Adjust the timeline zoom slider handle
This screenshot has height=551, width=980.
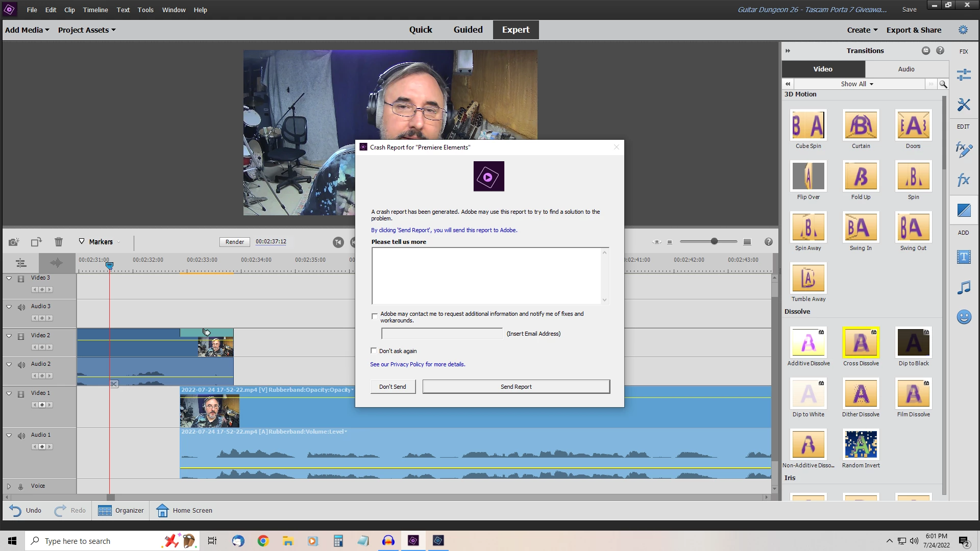click(x=714, y=241)
